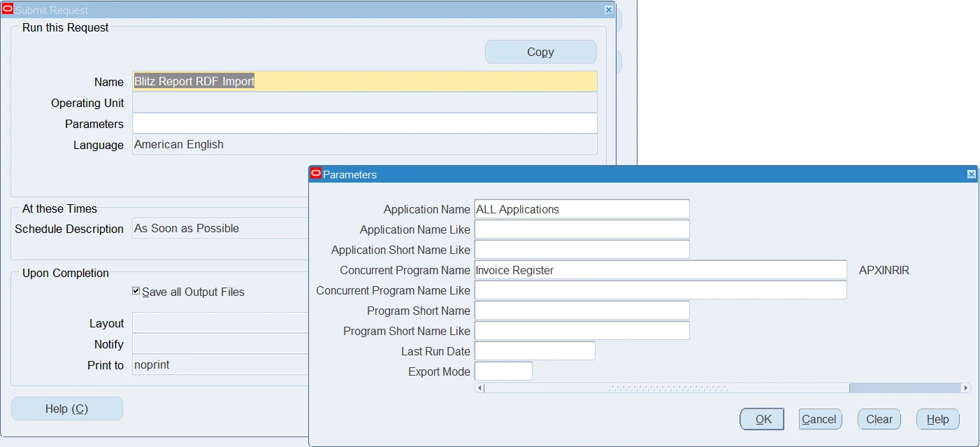Open Help in the Parameters dialog
This screenshot has width=980, height=447.
coord(938,419)
